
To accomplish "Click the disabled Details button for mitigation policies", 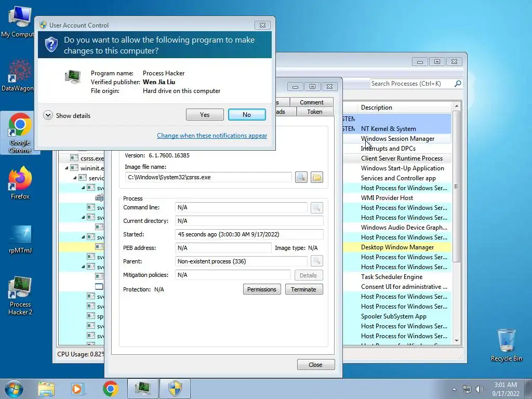I will (308, 275).
